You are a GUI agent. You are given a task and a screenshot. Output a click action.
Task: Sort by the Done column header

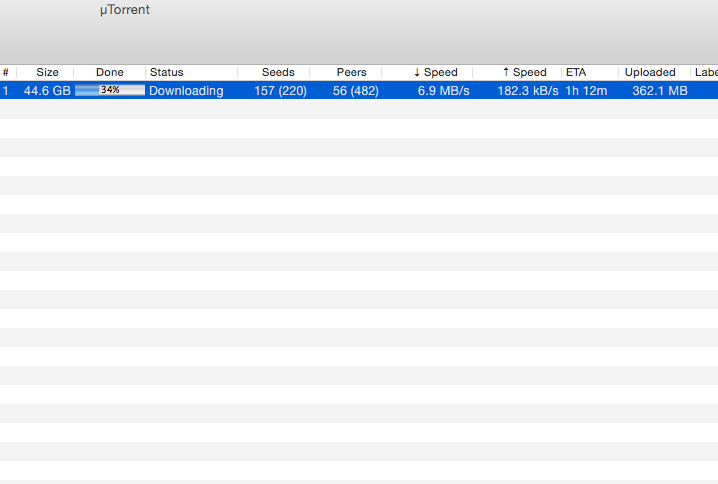coord(109,72)
